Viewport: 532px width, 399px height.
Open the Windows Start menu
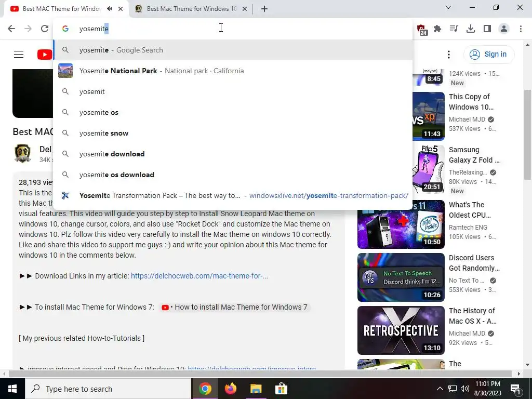pyautogui.click(x=12, y=389)
